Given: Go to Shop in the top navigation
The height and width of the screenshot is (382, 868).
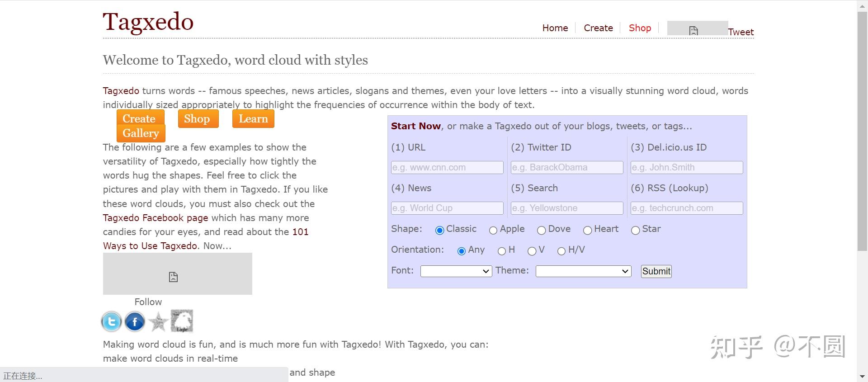Looking at the screenshot, I should tap(640, 28).
